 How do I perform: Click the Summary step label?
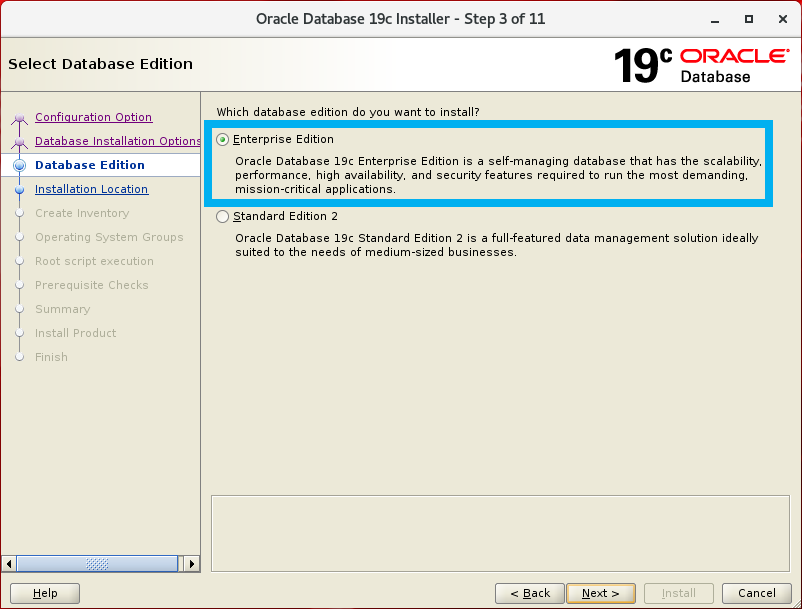[x=62, y=309]
